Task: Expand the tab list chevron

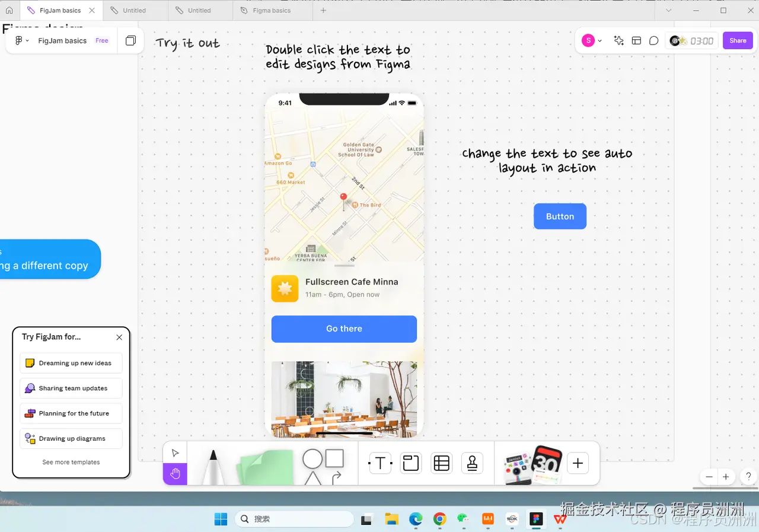Action: (x=669, y=10)
